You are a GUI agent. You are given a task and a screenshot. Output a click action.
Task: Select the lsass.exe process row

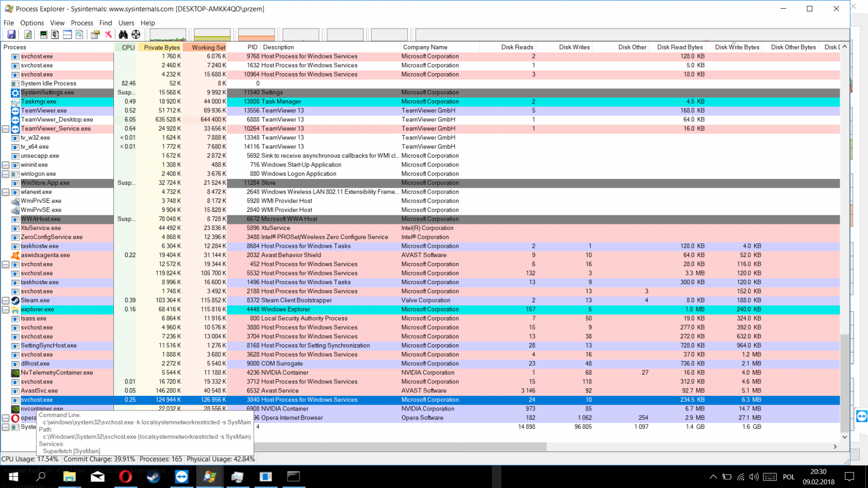point(420,319)
